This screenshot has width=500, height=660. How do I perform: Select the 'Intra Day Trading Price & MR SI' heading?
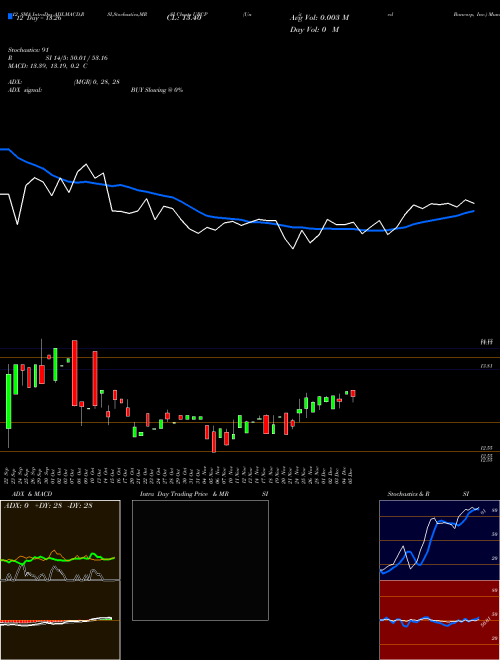tap(204, 494)
